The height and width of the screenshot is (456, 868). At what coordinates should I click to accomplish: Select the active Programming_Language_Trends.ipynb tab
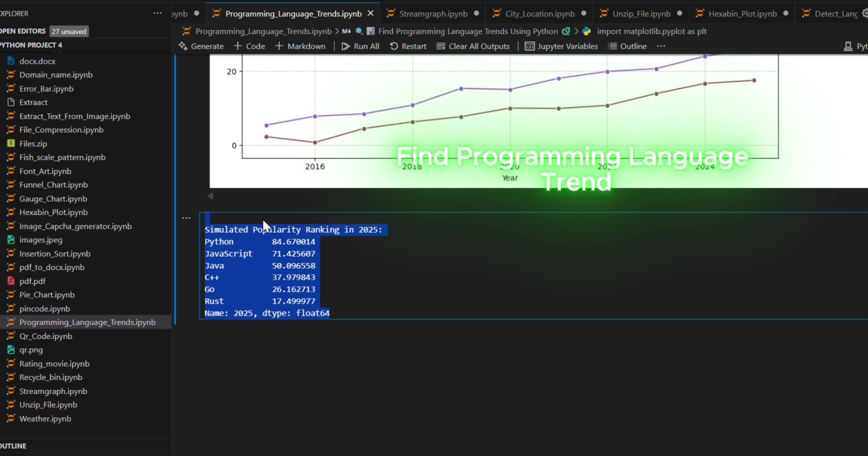pos(293,14)
